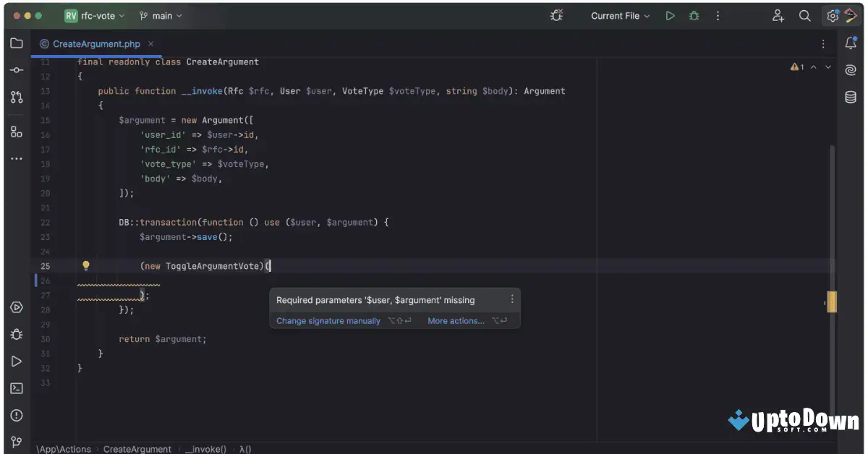Open the editor options kebab menu
This screenshot has height=454, width=868.
pos(822,43)
